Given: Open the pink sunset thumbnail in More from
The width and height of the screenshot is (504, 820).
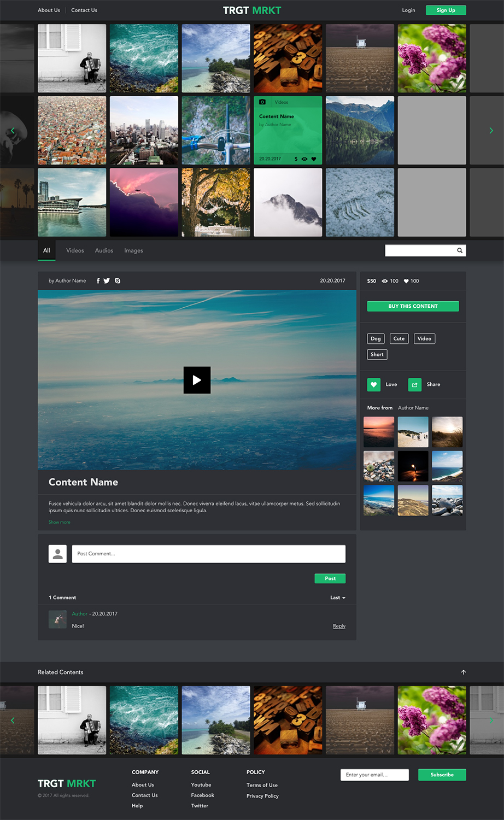Looking at the screenshot, I should click(x=379, y=432).
